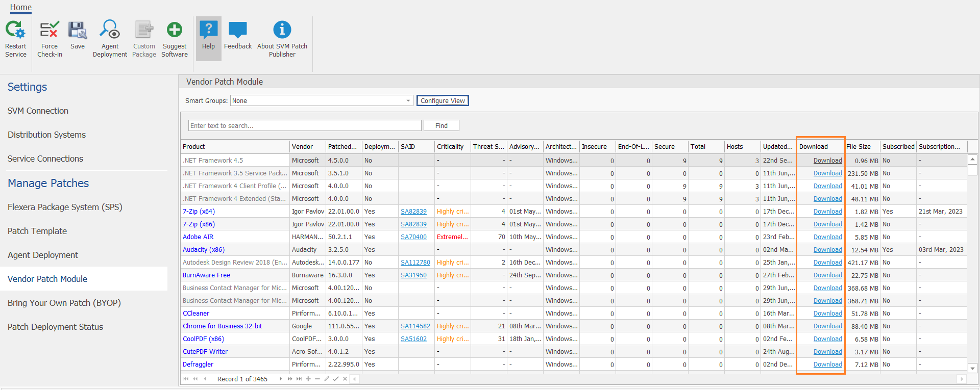Screen dimensions: 980x390
Task: Click the Configure View button
Action: [x=443, y=100]
